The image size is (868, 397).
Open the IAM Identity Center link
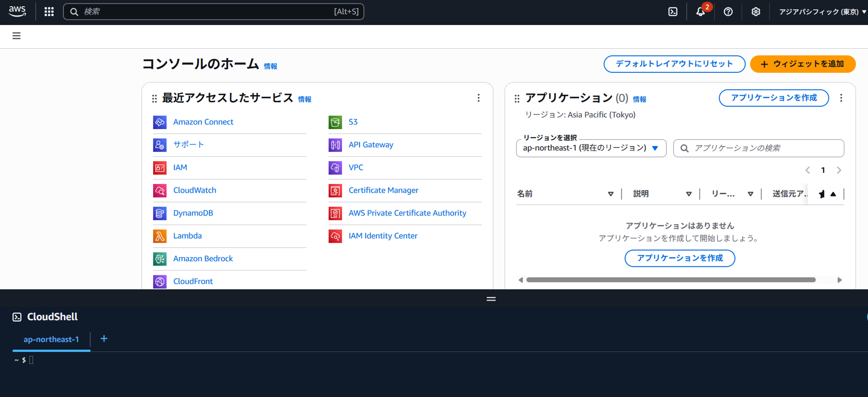coord(383,236)
